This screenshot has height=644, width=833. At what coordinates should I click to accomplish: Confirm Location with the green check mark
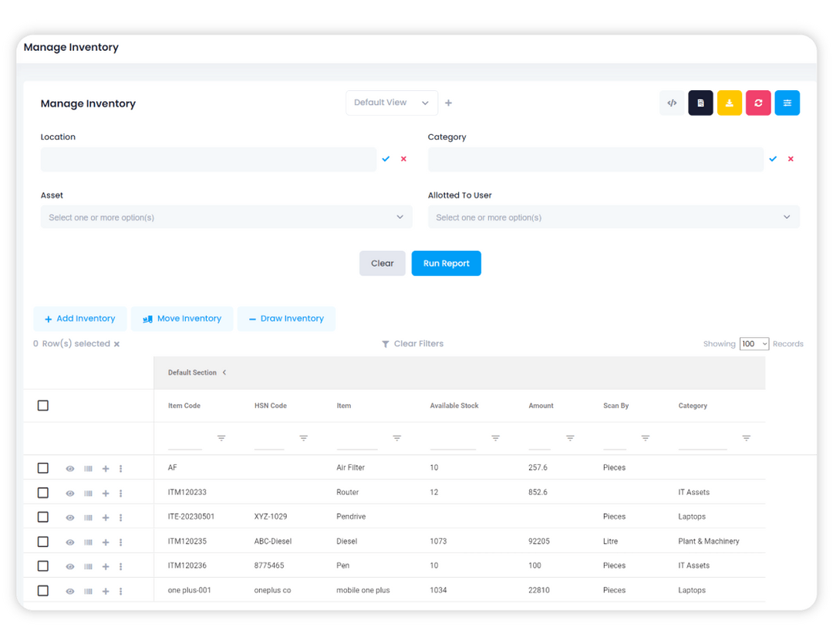(386, 159)
